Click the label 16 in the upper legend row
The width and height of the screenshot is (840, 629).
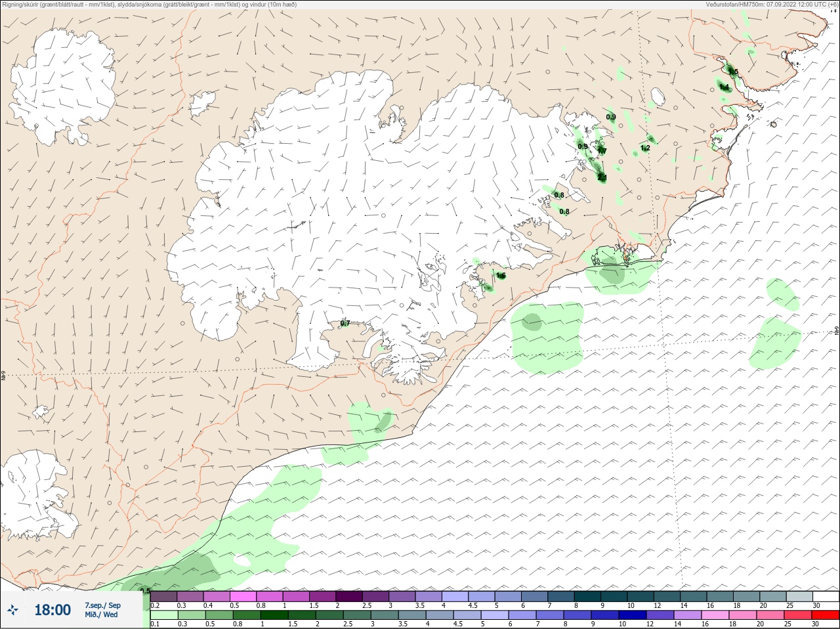(710, 605)
